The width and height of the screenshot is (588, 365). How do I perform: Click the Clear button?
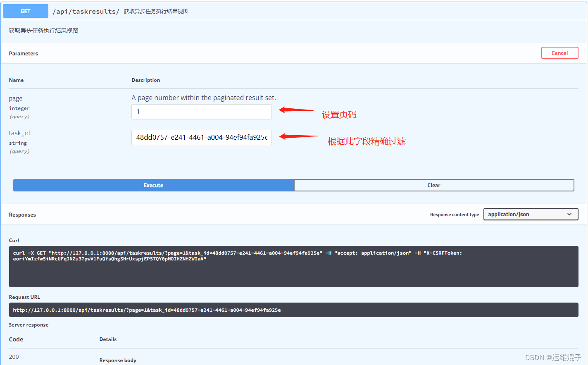(x=434, y=185)
